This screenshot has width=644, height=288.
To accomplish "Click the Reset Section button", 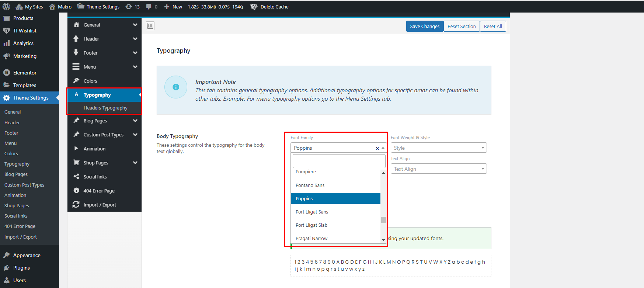I will (x=462, y=26).
